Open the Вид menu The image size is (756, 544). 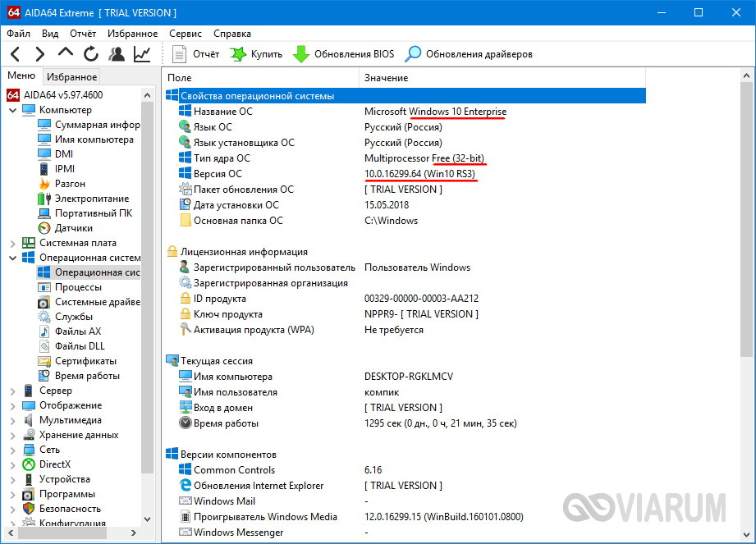49,34
